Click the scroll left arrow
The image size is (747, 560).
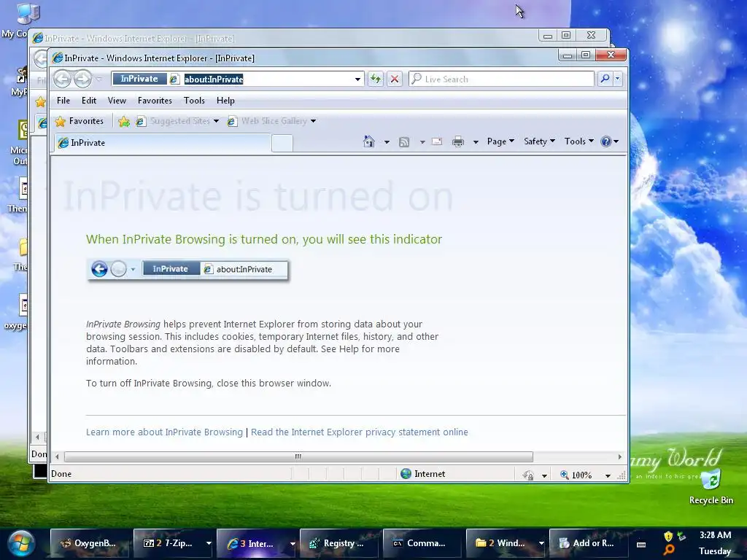click(57, 456)
